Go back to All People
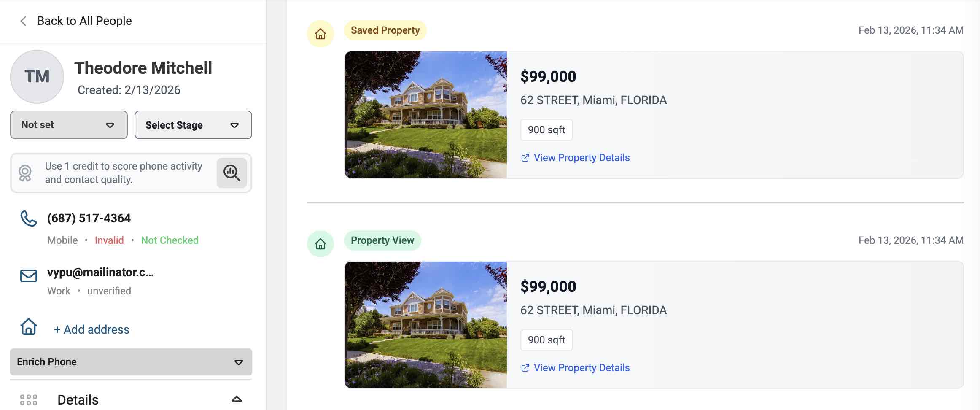980x410 pixels. [x=84, y=21]
